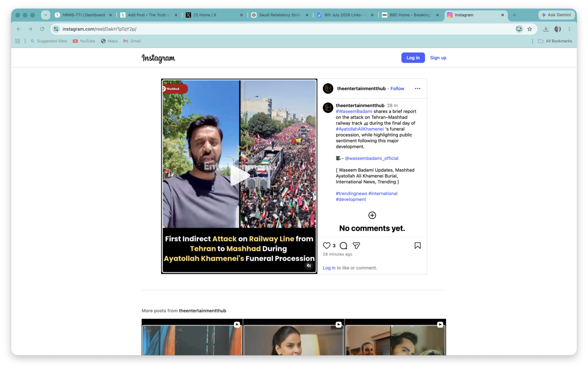Viewport: 588px width, 369px height.
Task: Click the address bar URL
Action: tap(100, 29)
